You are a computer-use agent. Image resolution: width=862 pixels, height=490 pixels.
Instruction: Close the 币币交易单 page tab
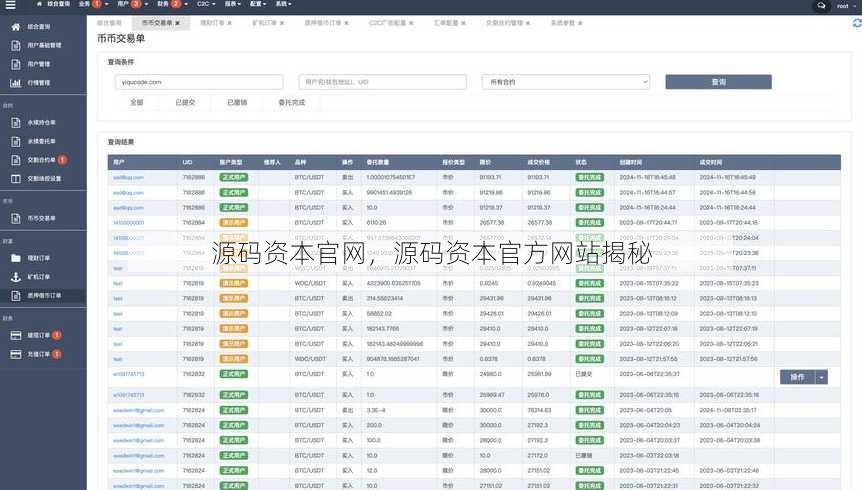(178, 23)
